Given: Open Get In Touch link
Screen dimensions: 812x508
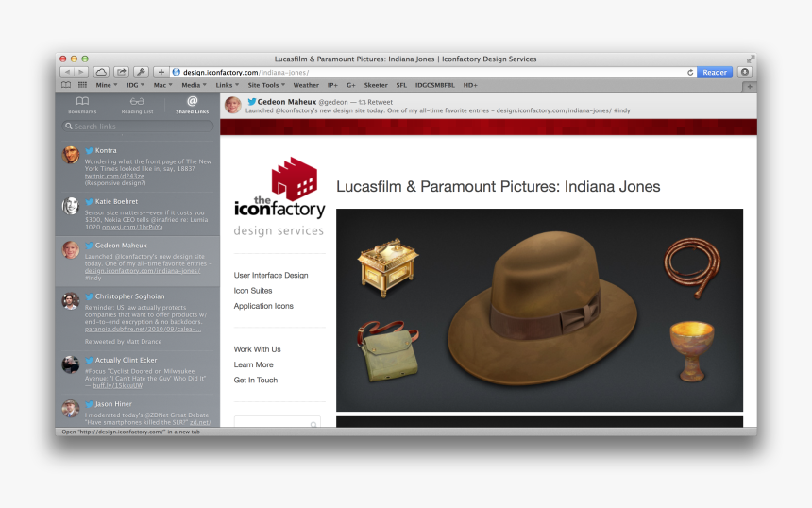Looking at the screenshot, I should point(255,381).
